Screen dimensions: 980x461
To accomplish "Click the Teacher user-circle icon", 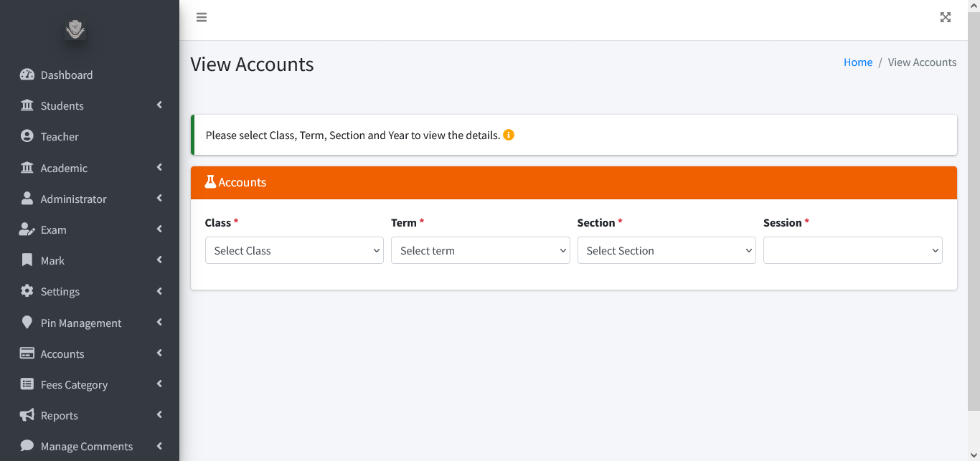I will coord(27,136).
